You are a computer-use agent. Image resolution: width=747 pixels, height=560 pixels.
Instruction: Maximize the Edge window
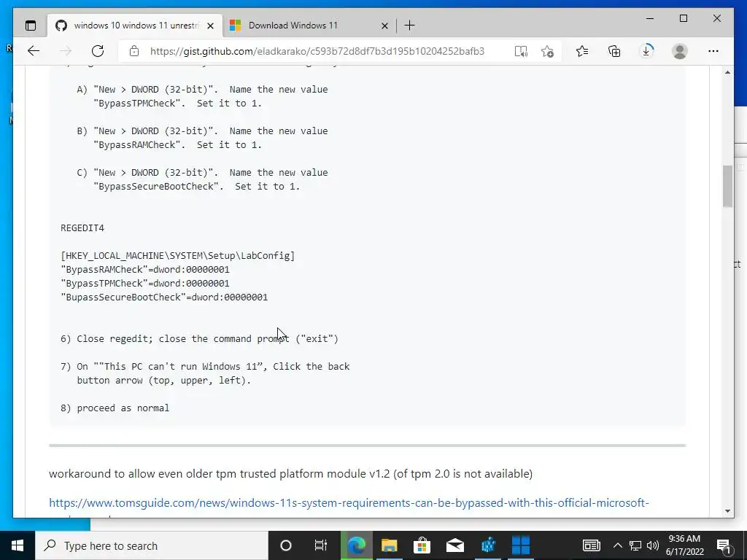(x=683, y=18)
